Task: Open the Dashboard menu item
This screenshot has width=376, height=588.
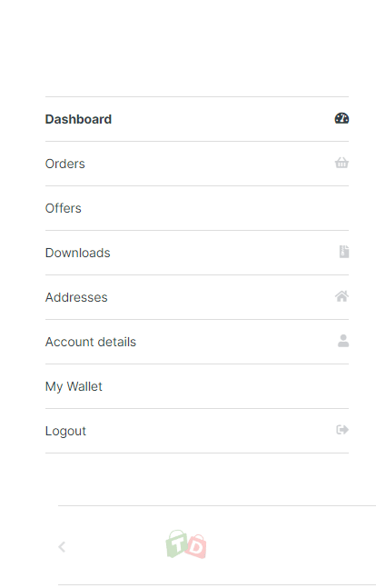Action: [197, 119]
